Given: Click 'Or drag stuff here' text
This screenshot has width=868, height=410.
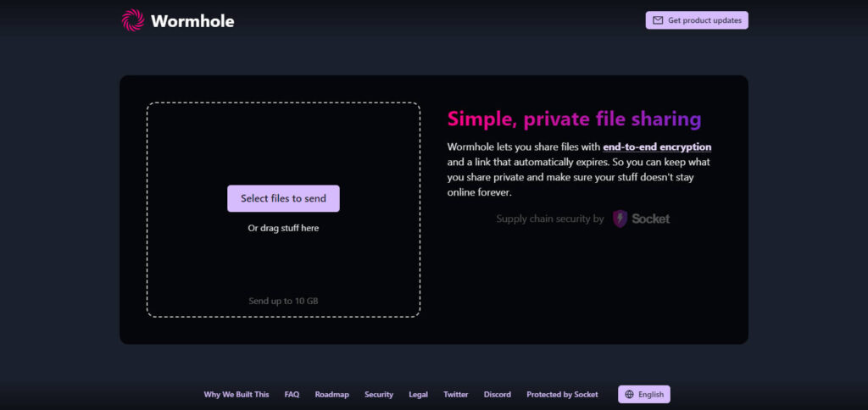Looking at the screenshot, I should coord(283,228).
